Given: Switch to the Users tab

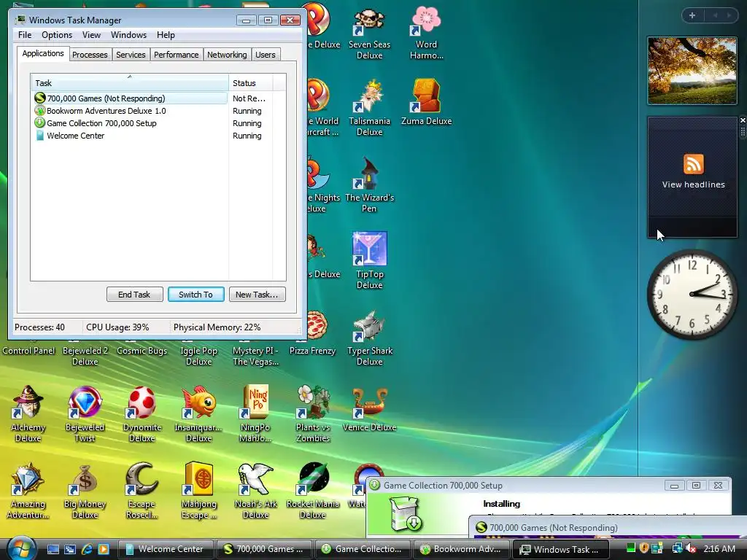Looking at the screenshot, I should [266, 55].
